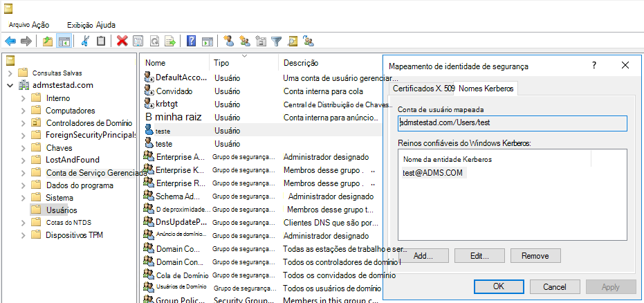Click the Refresh toolbar icon
This screenshot has height=303, width=644.
[x=154, y=41]
